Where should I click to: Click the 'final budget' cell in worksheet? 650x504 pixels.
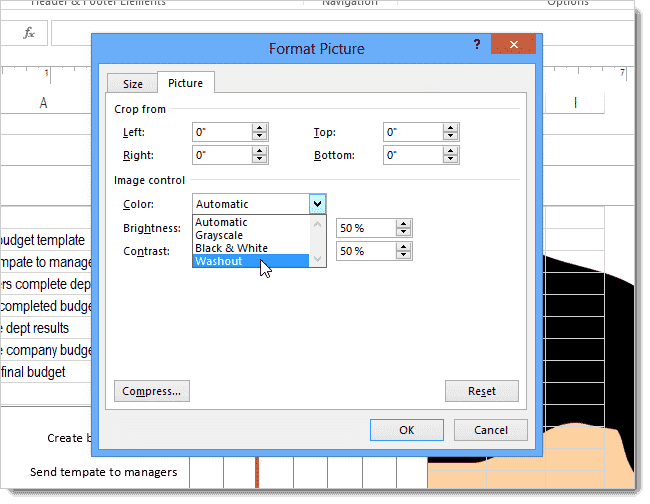click(46, 372)
